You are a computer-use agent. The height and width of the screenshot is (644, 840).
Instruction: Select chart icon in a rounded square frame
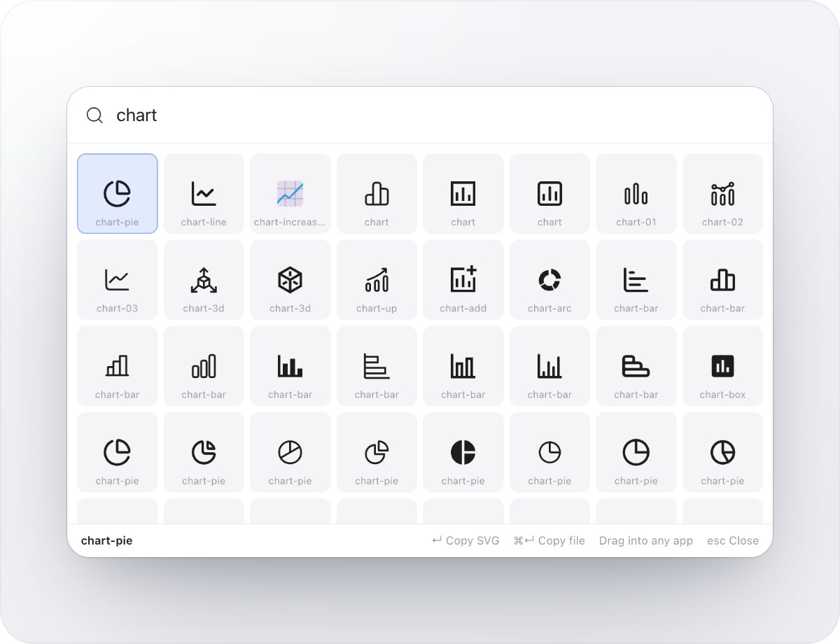(x=549, y=194)
